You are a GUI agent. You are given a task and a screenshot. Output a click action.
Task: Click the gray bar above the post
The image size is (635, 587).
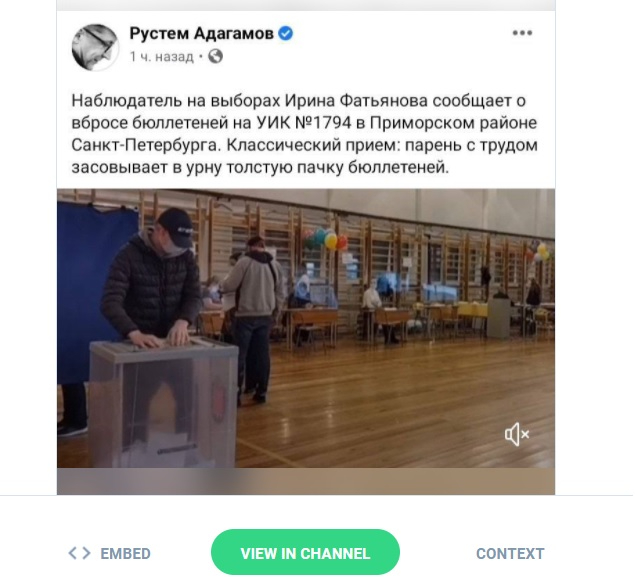tap(306, 5)
